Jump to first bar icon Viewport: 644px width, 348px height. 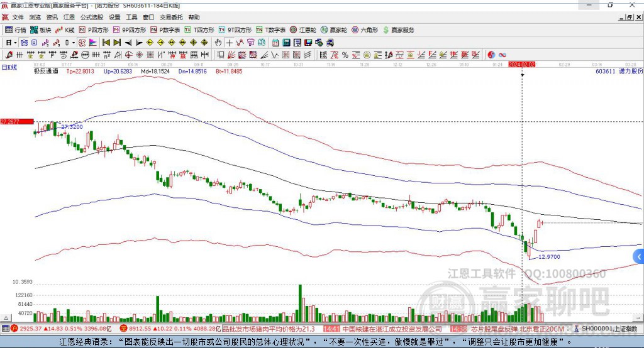[x=106, y=43]
